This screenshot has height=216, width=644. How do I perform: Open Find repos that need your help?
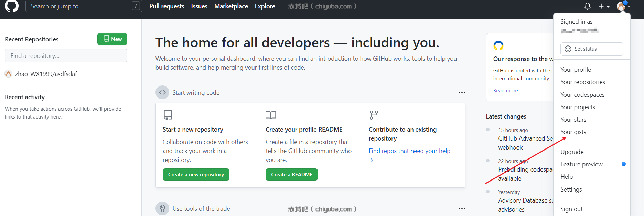point(409,151)
